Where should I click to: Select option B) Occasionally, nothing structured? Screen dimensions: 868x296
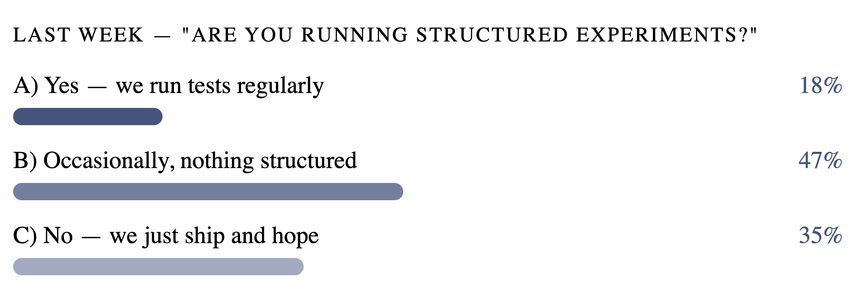coord(185,161)
